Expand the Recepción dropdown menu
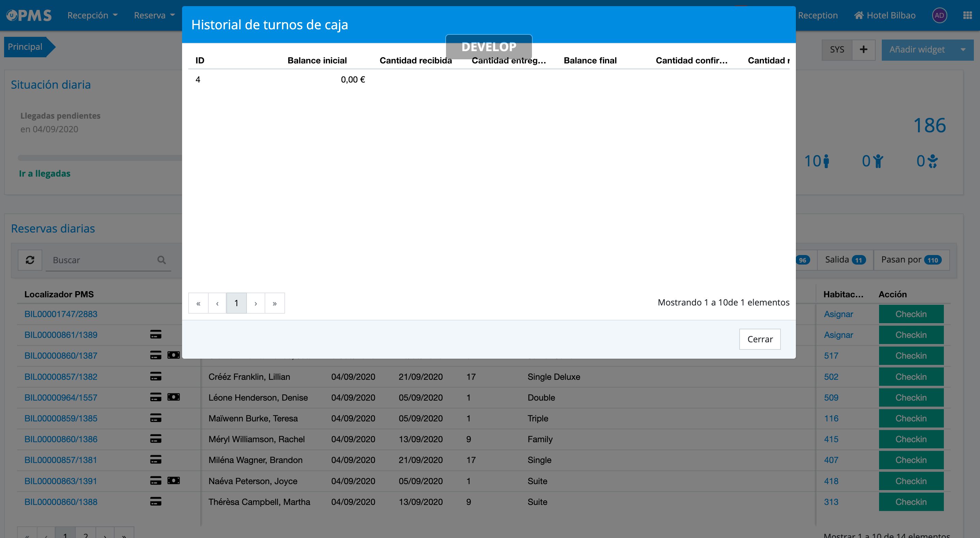Screen dimensions: 980x538 (x=92, y=15)
